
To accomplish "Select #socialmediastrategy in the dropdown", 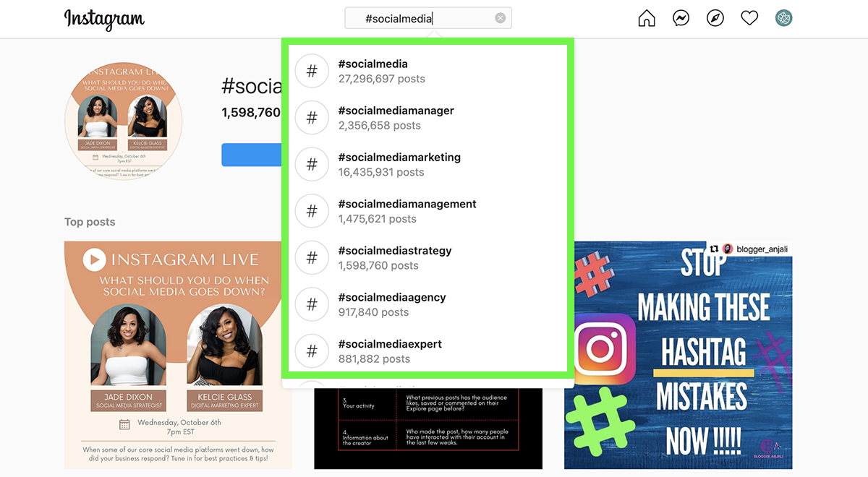I will coord(395,257).
